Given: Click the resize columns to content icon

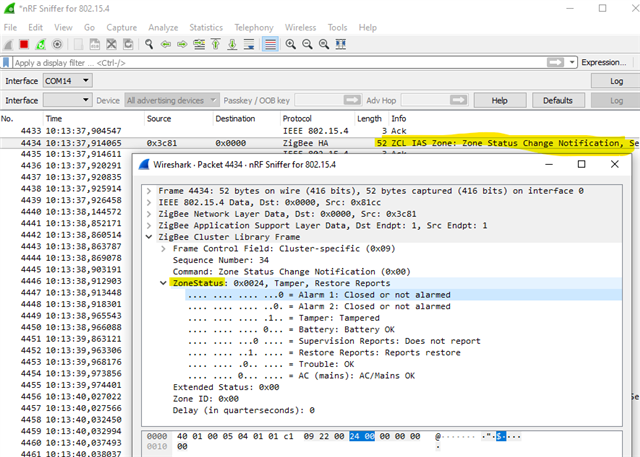Looking at the screenshot, I should click(341, 44).
